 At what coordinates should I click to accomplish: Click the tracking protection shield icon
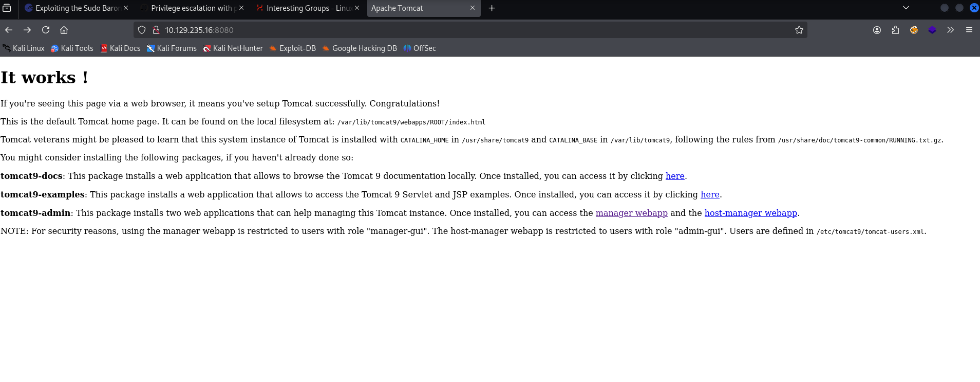coord(142,30)
